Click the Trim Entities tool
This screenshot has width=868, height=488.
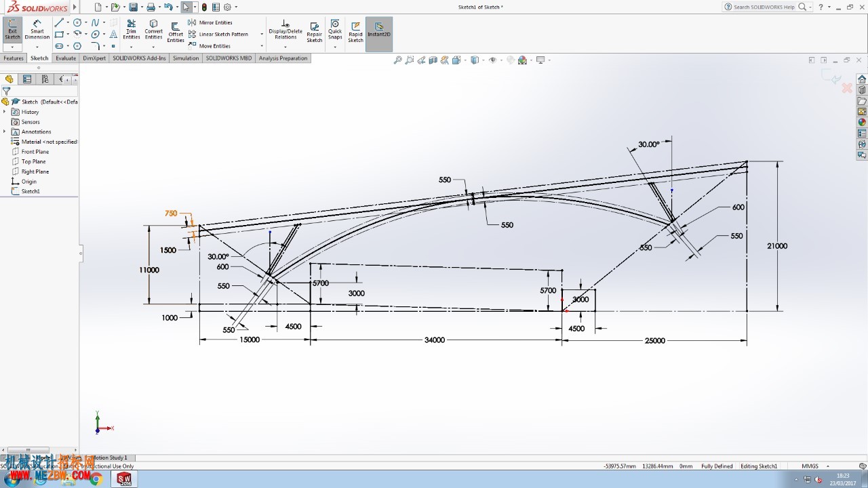point(132,30)
